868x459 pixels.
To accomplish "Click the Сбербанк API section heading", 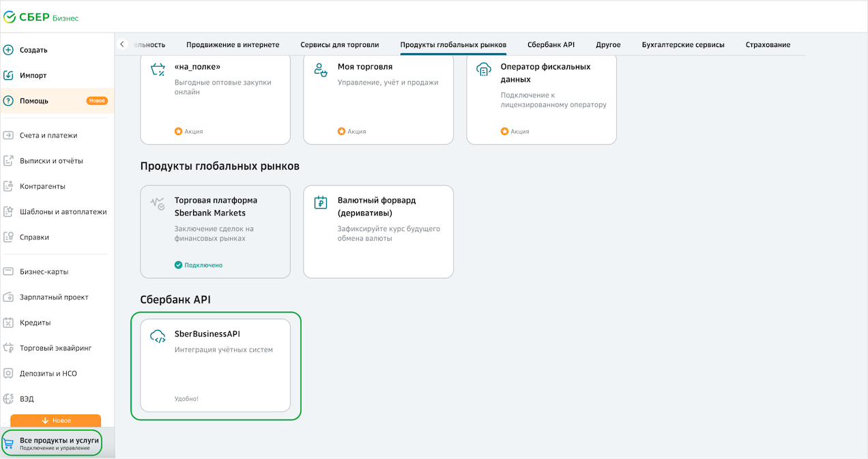I will tap(175, 299).
